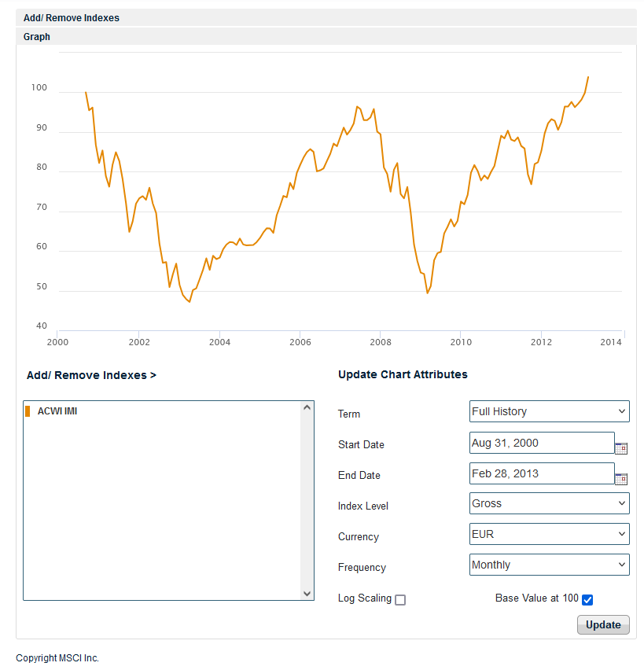
Task: Open the Term dropdown showing Full History
Action: point(549,411)
